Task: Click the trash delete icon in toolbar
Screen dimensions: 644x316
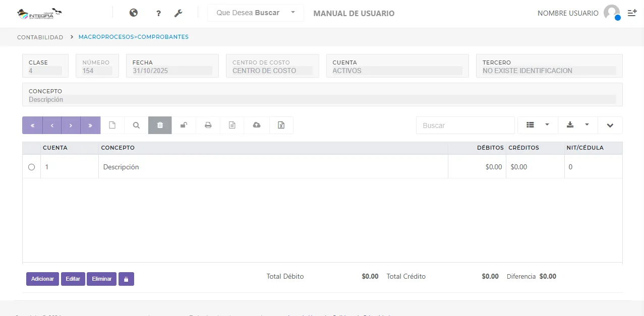Action: (160, 125)
